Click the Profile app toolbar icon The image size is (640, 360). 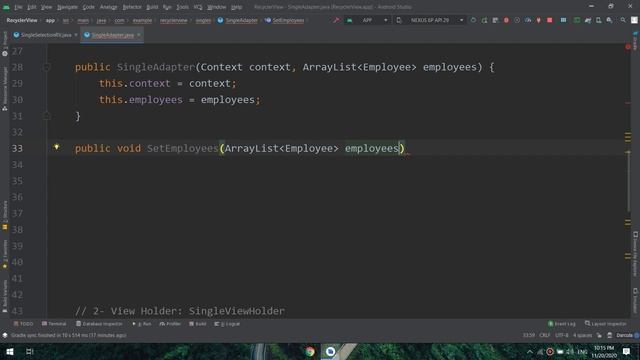528,20
